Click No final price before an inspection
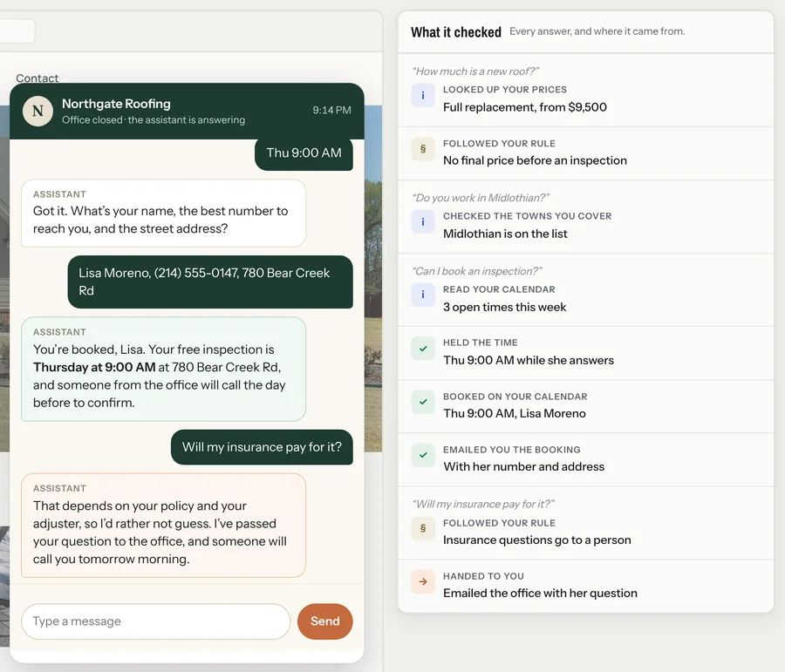 tap(535, 160)
